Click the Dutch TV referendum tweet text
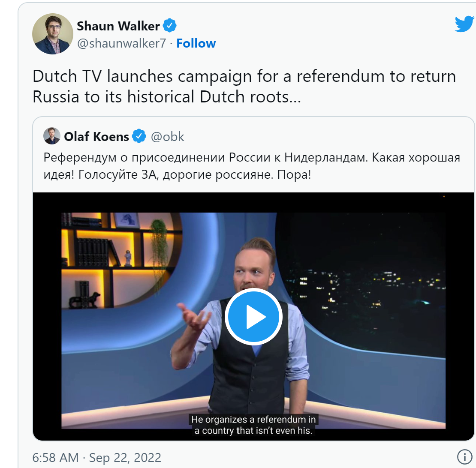476x468 pixels. click(244, 87)
